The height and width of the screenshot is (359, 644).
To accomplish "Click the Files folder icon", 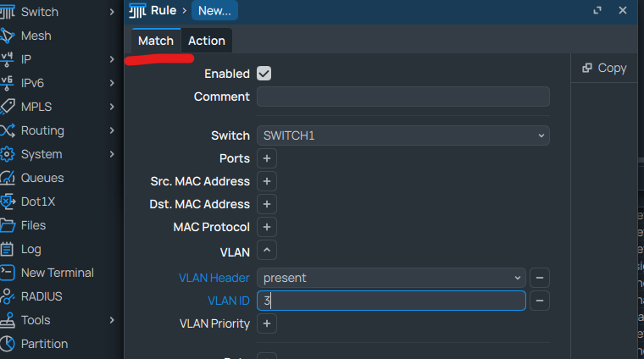I will [x=8, y=225].
